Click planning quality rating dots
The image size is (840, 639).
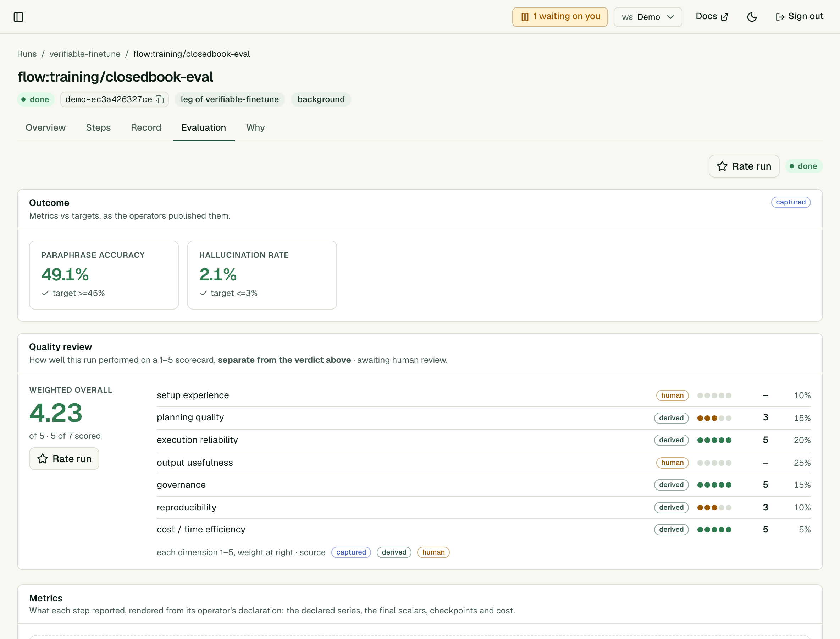click(x=714, y=418)
